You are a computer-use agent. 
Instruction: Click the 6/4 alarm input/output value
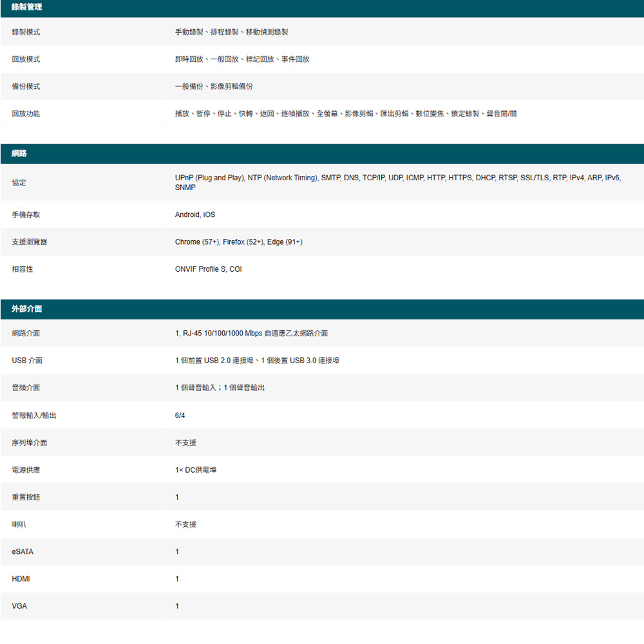tap(180, 415)
